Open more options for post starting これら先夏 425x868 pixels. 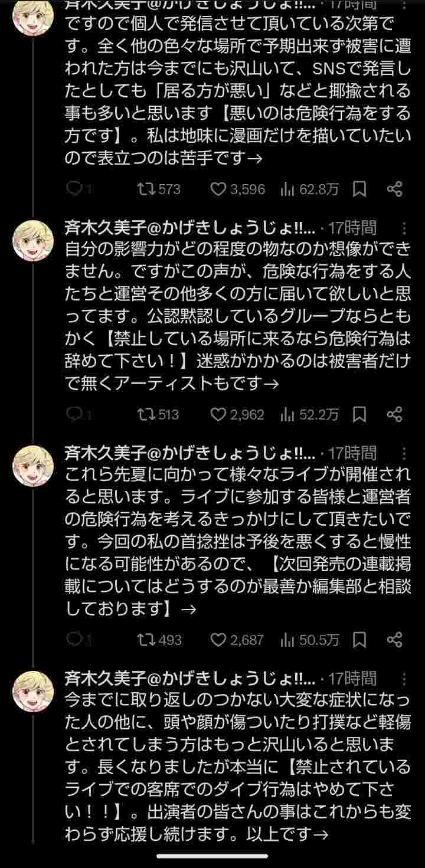click(404, 454)
